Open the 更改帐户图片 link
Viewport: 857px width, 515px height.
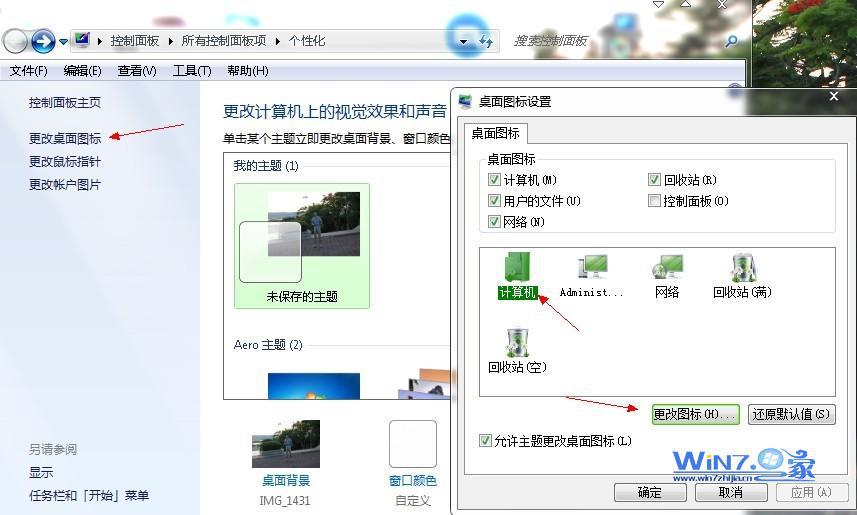click(x=64, y=184)
